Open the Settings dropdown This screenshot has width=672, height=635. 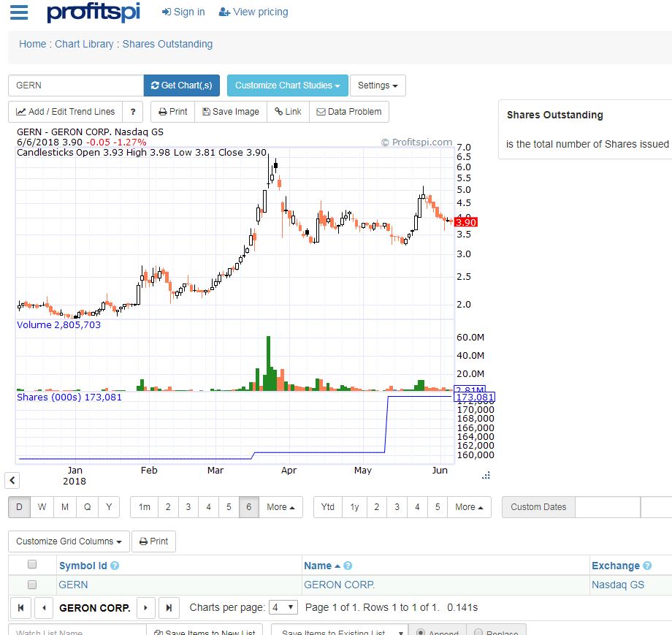pos(378,85)
